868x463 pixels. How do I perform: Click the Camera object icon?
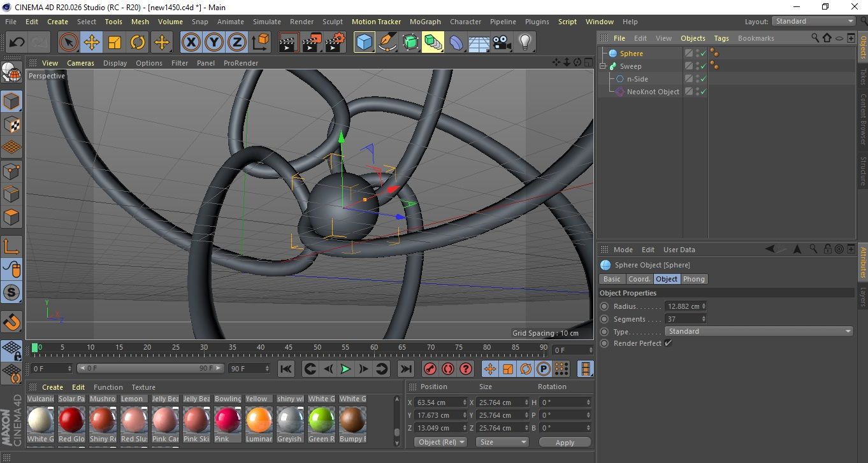(x=502, y=43)
